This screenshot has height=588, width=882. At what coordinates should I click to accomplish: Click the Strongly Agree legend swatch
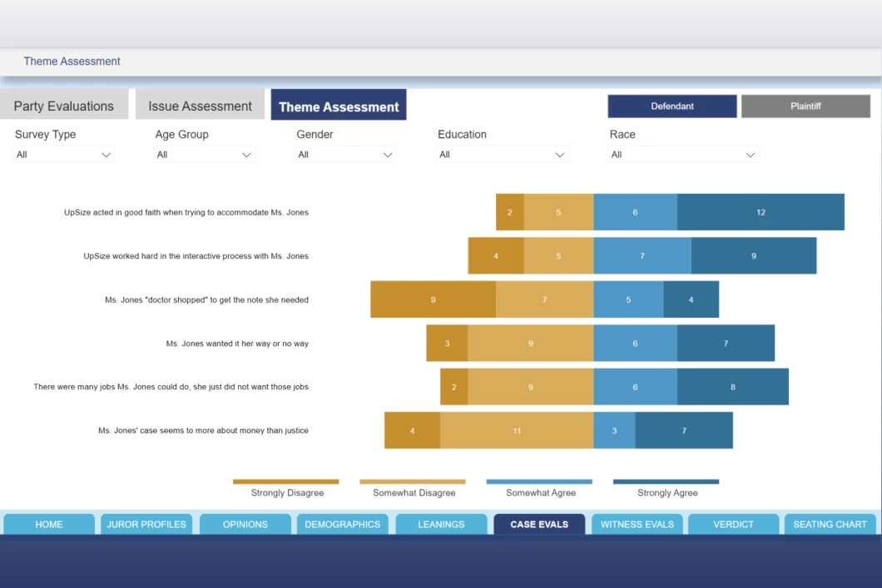click(666, 482)
